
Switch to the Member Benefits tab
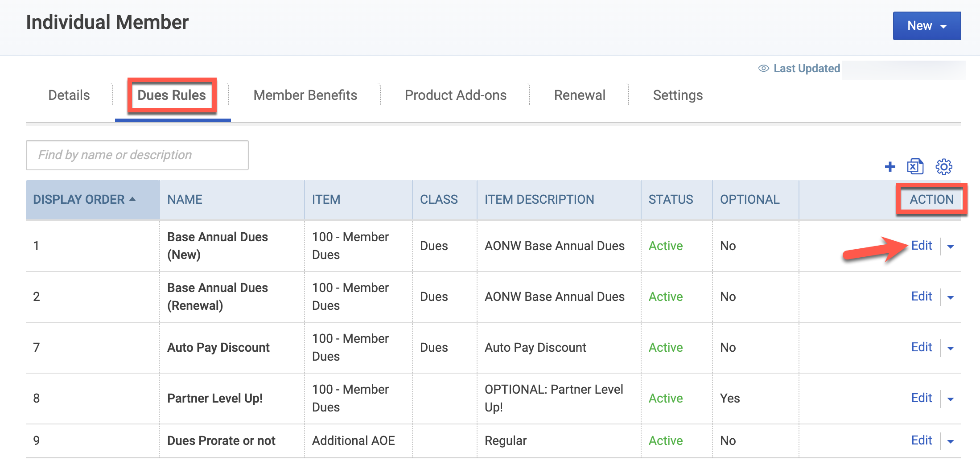click(x=305, y=95)
